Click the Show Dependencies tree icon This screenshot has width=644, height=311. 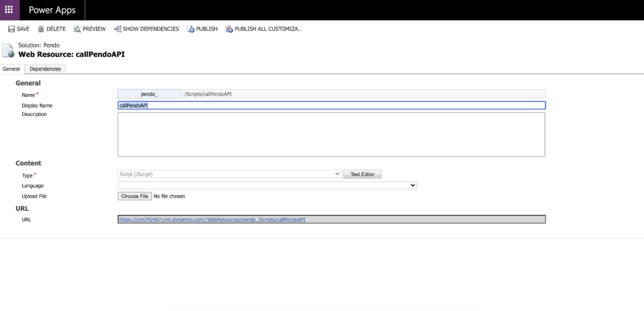coord(117,29)
